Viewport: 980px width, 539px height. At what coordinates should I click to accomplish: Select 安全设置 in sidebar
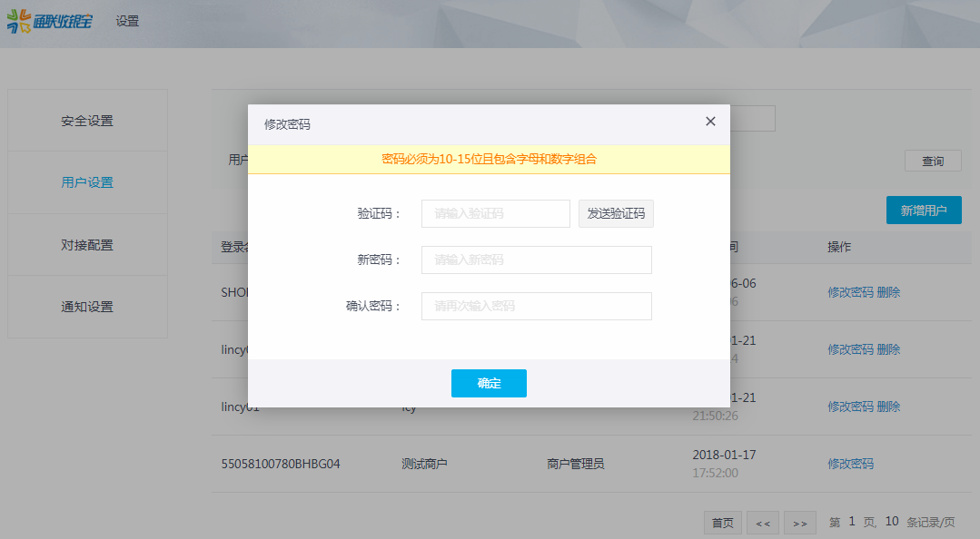(87, 121)
